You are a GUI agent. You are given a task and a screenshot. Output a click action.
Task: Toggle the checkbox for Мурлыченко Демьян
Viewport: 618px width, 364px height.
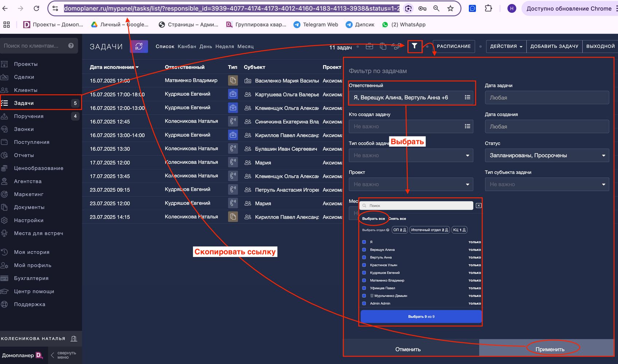[x=364, y=296]
